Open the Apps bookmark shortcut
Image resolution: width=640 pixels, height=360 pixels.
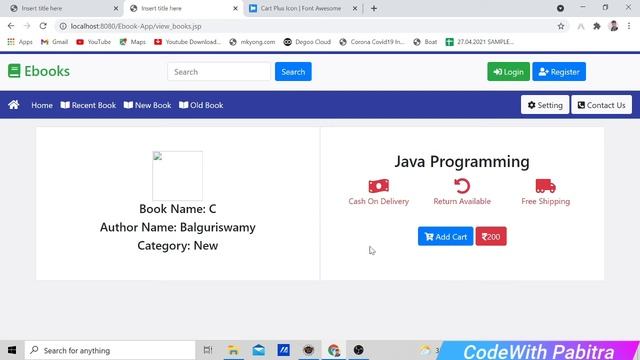tap(20, 42)
